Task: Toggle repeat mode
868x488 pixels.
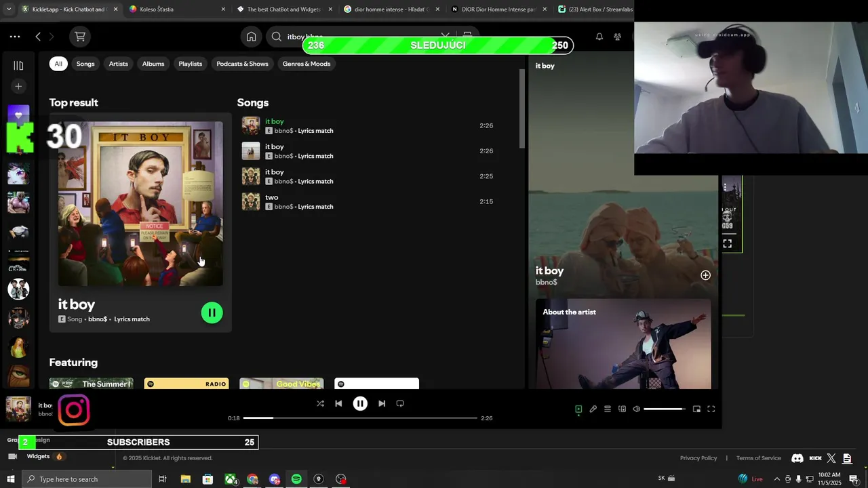Action: pos(400,403)
